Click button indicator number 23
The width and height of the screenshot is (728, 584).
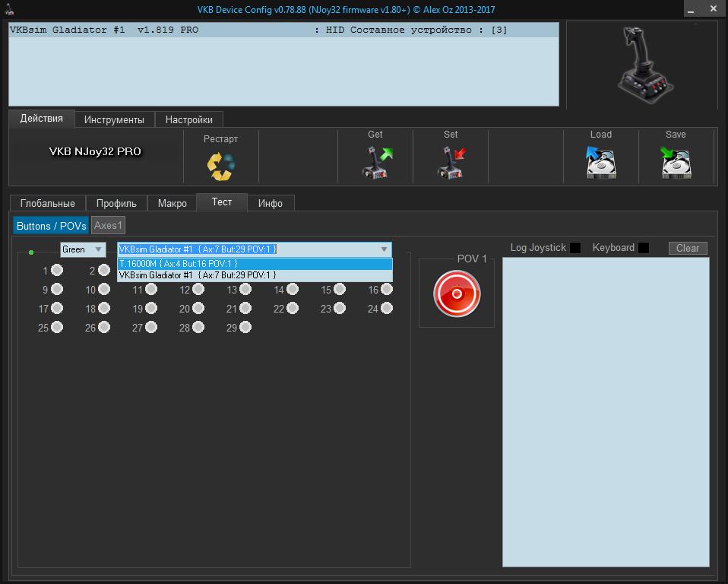340,308
